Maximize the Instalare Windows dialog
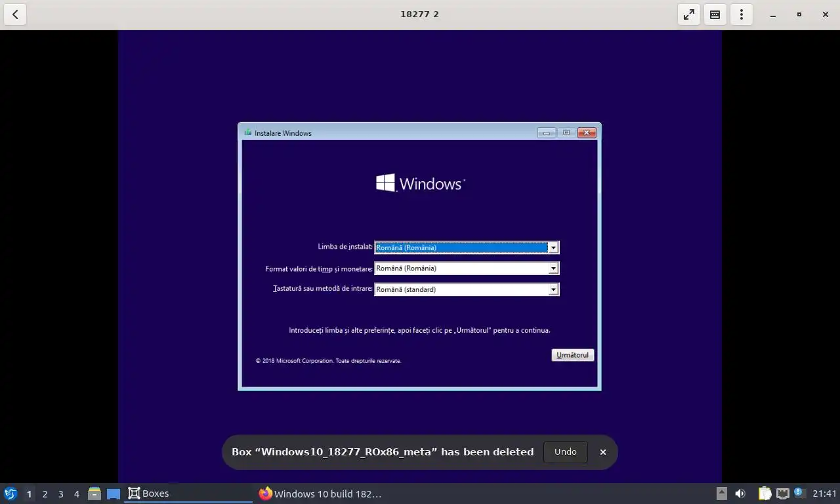This screenshot has height=504, width=840. (x=566, y=133)
